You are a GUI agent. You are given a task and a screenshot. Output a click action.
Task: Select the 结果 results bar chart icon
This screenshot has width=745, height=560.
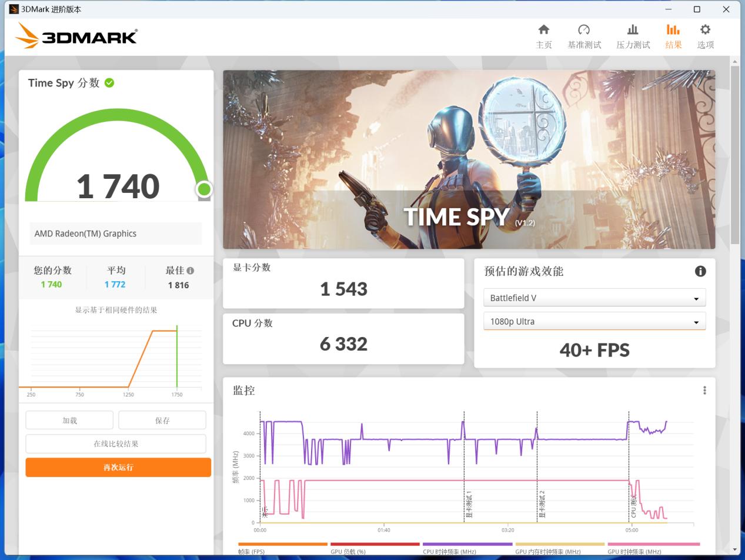pos(673,29)
